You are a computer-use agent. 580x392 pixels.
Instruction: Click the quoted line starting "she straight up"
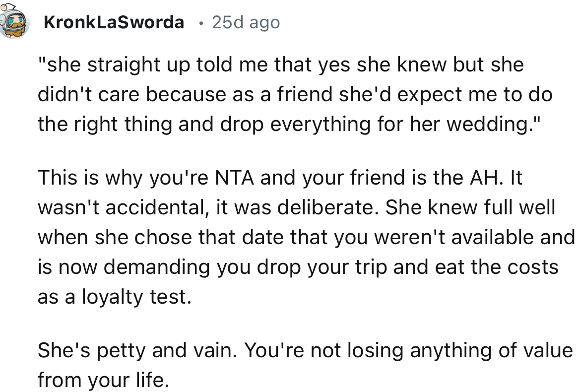(280, 65)
